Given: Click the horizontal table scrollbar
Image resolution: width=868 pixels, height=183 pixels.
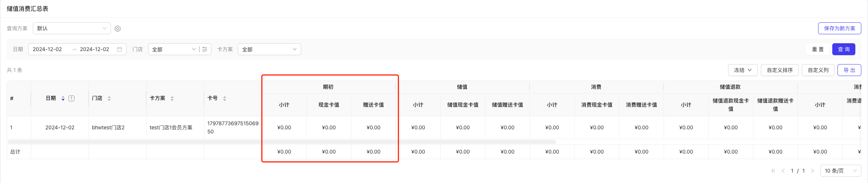Looking at the screenshot, I should (x=282, y=142).
